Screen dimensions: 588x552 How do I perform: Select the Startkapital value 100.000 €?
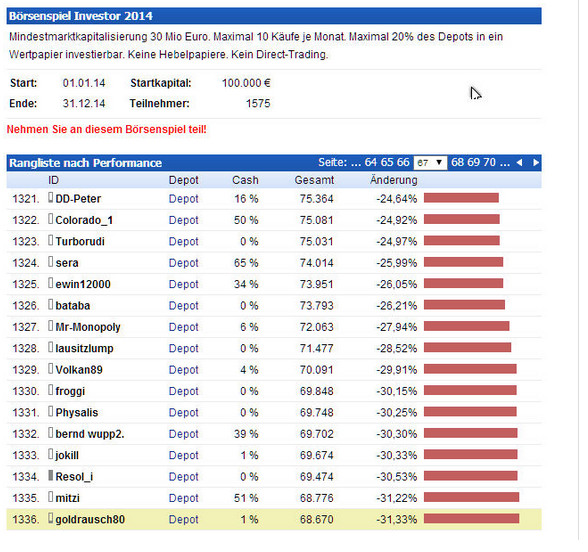pos(246,83)
